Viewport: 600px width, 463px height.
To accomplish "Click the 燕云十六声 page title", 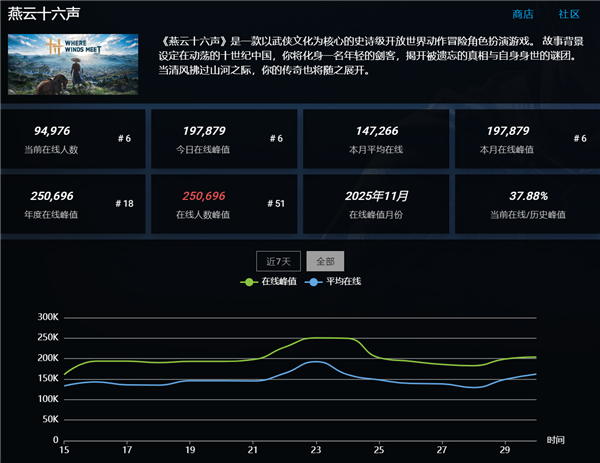I will click(43, 13).
